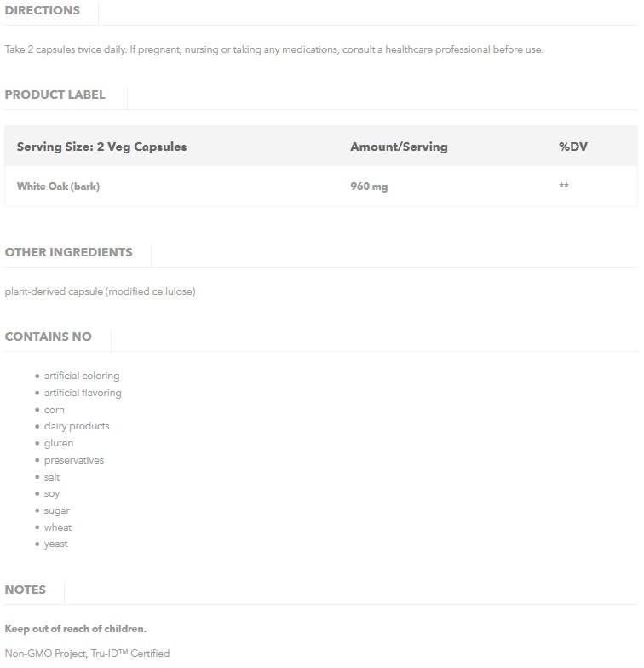Image resolution: width=644 pixels, height=668 pixels.
Task: Click the Take 2 capsules directions text
Action: [273, 49]
